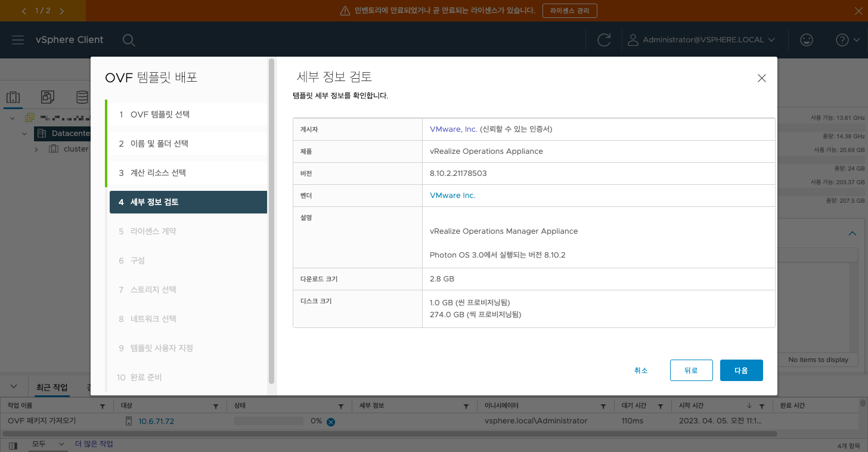Click the search magnifier icon
Screen dimensions: 868x452
click(128, 40)
